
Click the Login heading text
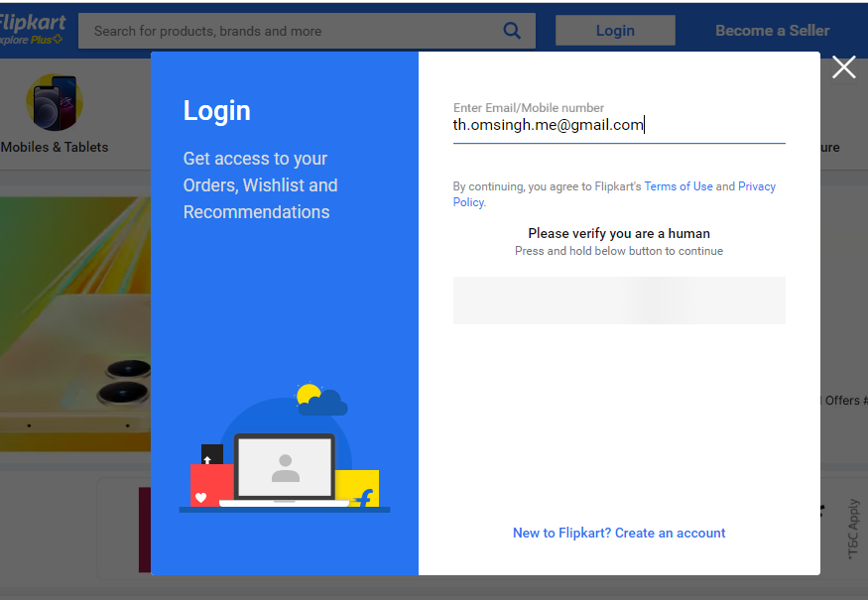217,111
